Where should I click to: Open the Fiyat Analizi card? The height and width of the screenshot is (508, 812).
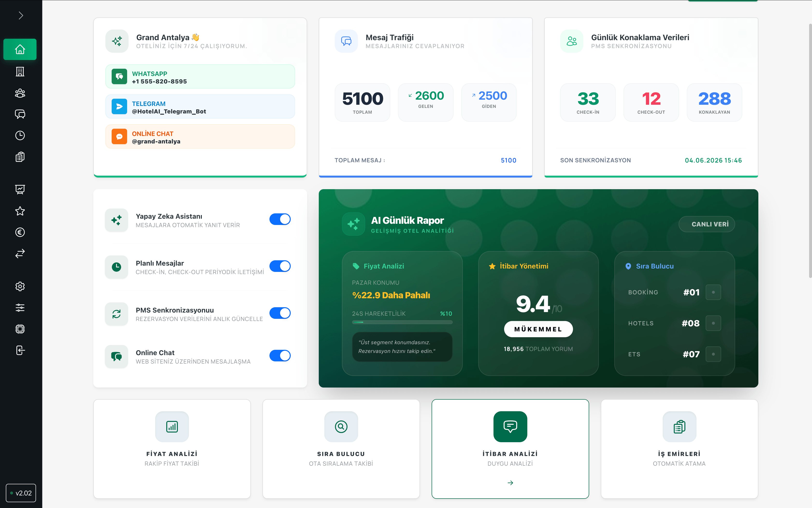click(172, 449)
